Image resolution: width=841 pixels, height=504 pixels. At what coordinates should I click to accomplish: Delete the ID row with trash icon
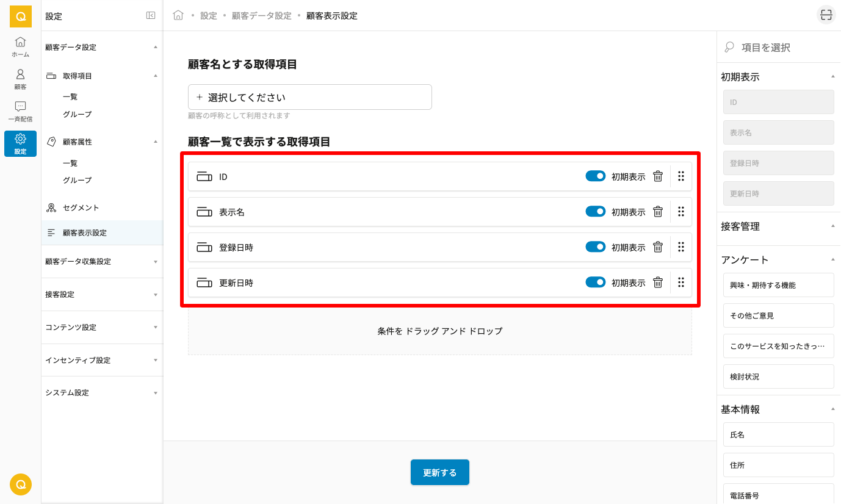658,176
